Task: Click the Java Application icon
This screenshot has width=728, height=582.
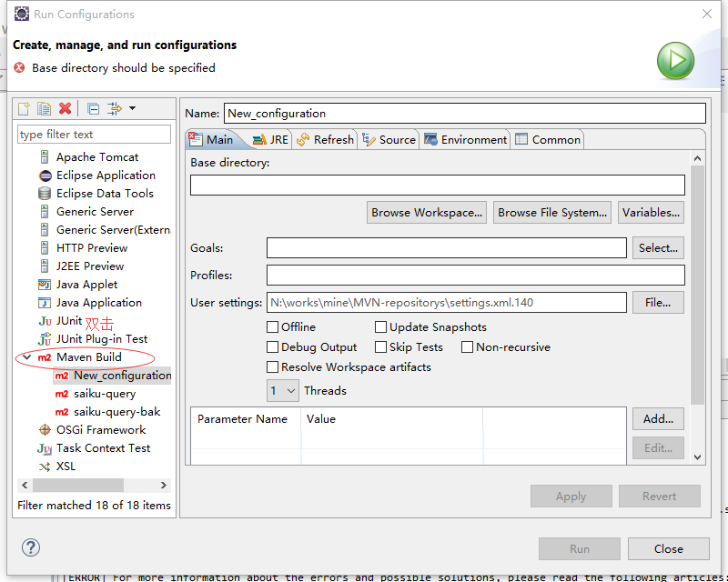Action: tap(45, 303)
